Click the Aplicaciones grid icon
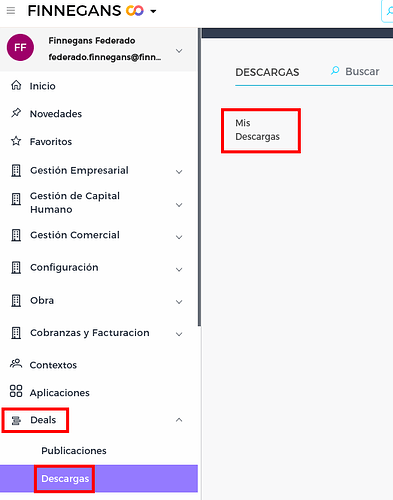This screenshot has height=500, width=393. point(16,391)
